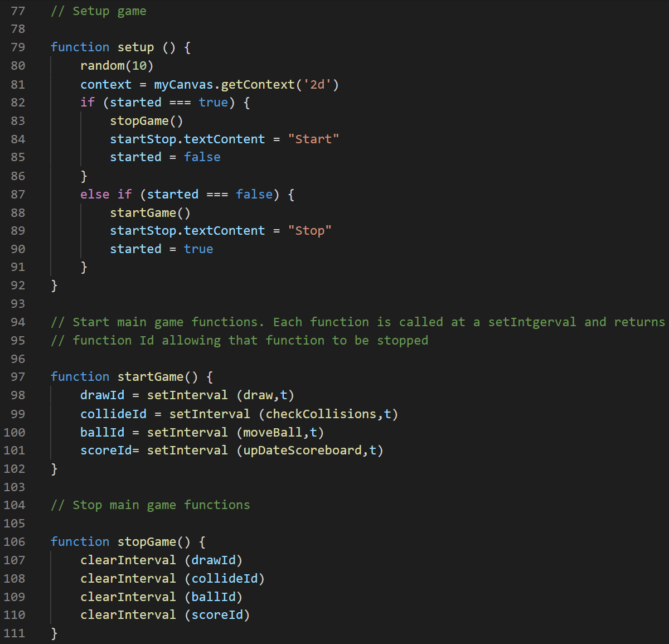Click the stopGame() call on line 83
The width and height of the screenshot is (669, 644).
146,121
